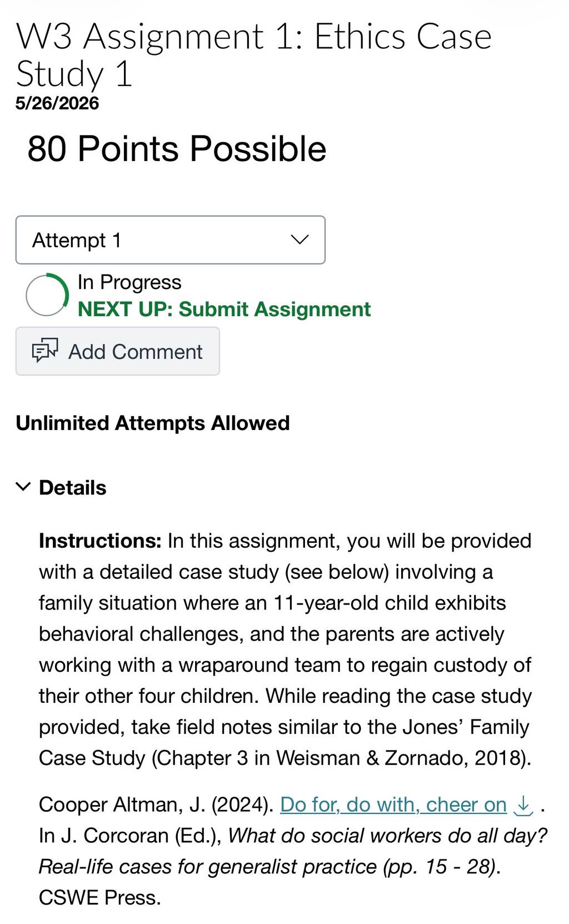The height and width of the screenshot is (924, 569).
Task: Click the In Progress status label
Action: point(129,282)
